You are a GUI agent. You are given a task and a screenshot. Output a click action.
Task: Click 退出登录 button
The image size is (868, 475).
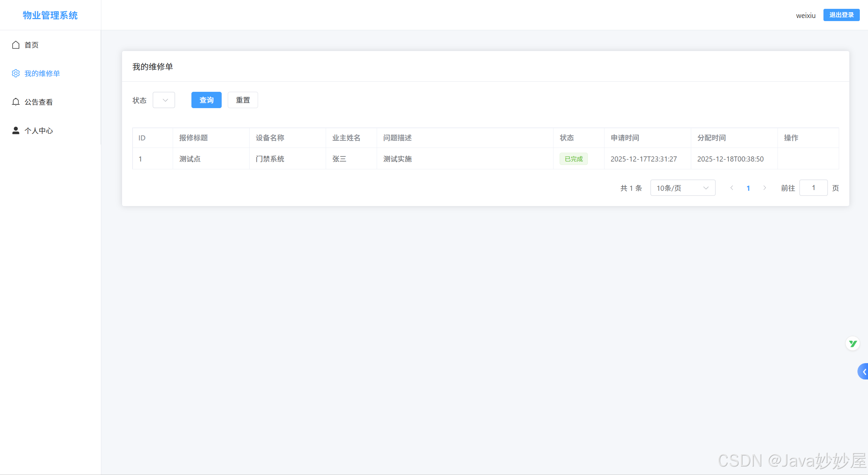841,15
